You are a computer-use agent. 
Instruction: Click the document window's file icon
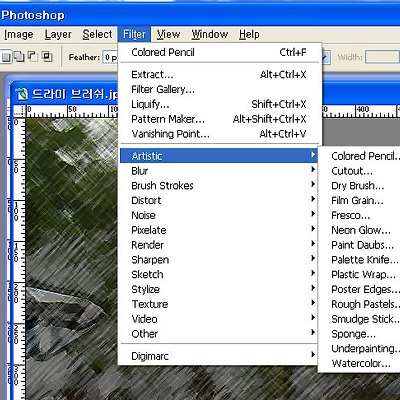tap(22, 94)
